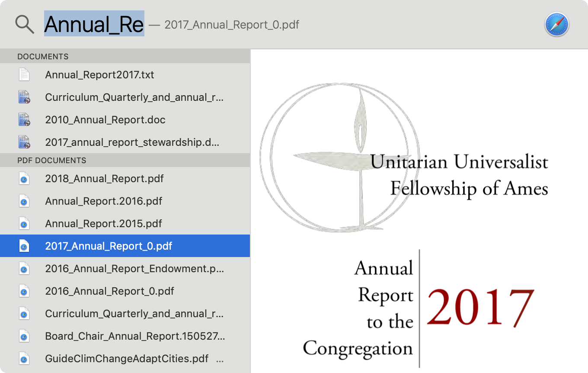This screenshot has width=588, height=373.
Task: Select 2010_Annual_Report.doc result
Action: tap(125, 119)
